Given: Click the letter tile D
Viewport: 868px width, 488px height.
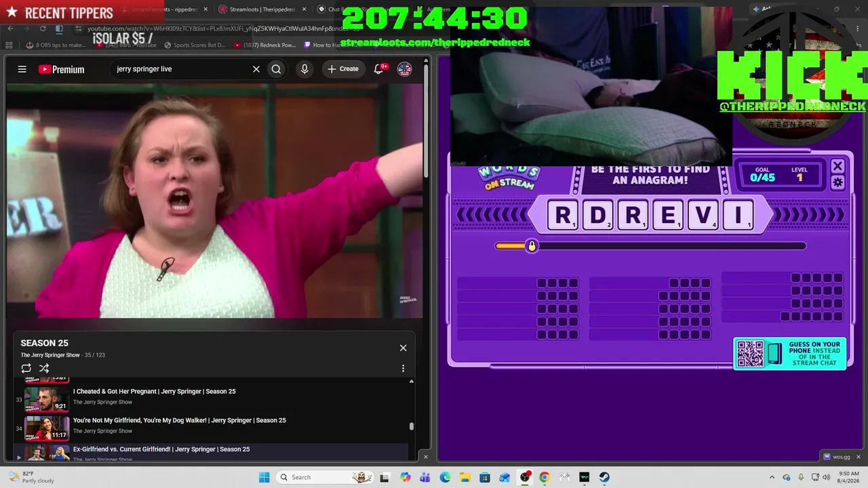Looking at the screenshot, I should (x=597, y=215).
